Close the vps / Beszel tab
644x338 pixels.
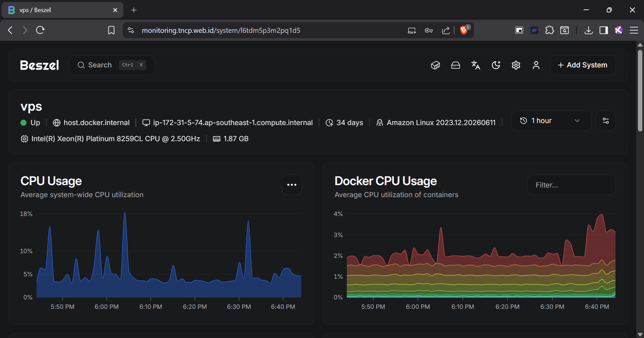point(115,10)
